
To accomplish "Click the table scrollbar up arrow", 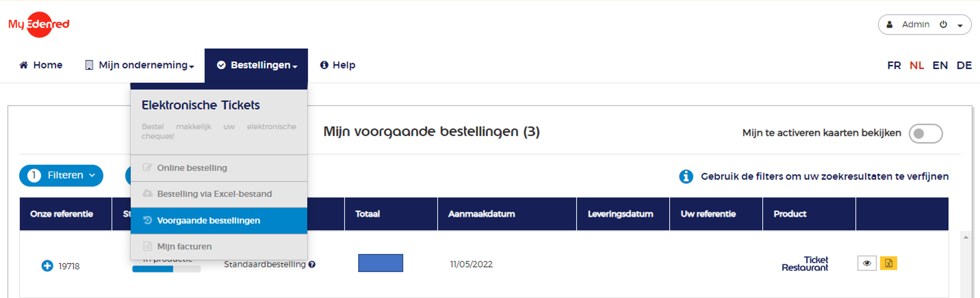I will (966, 237).
